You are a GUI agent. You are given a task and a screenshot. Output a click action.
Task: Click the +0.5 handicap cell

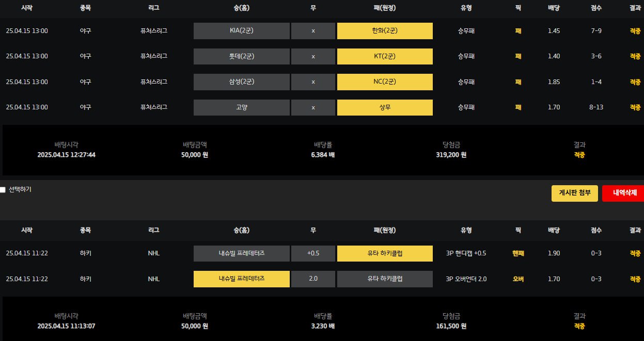point(313,253)
